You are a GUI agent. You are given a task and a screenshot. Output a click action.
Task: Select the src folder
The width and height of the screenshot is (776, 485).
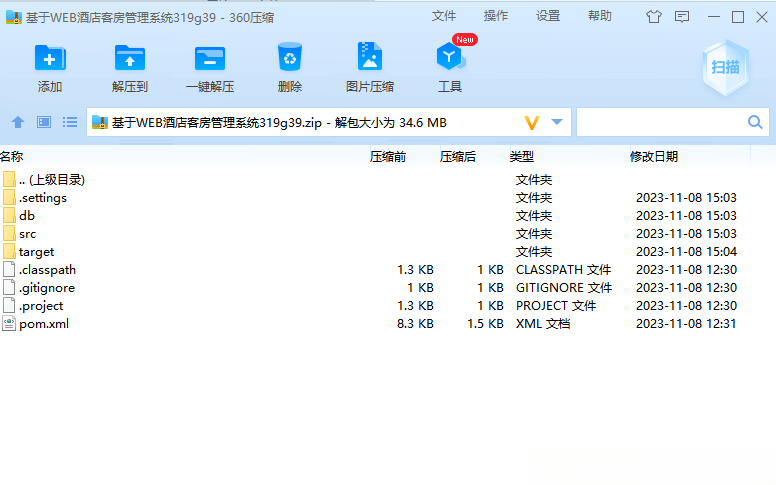pos(388,234)
